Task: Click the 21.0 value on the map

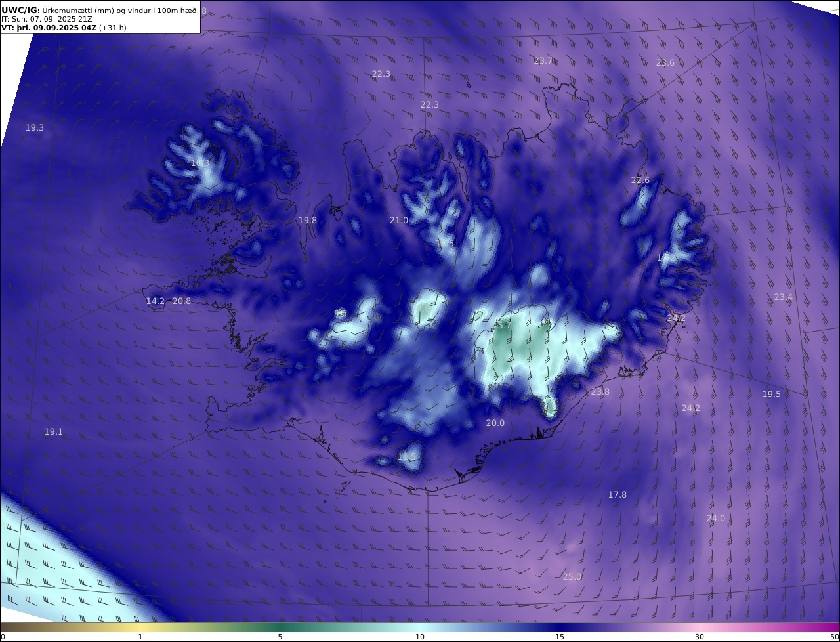Action: click(398, 221)
